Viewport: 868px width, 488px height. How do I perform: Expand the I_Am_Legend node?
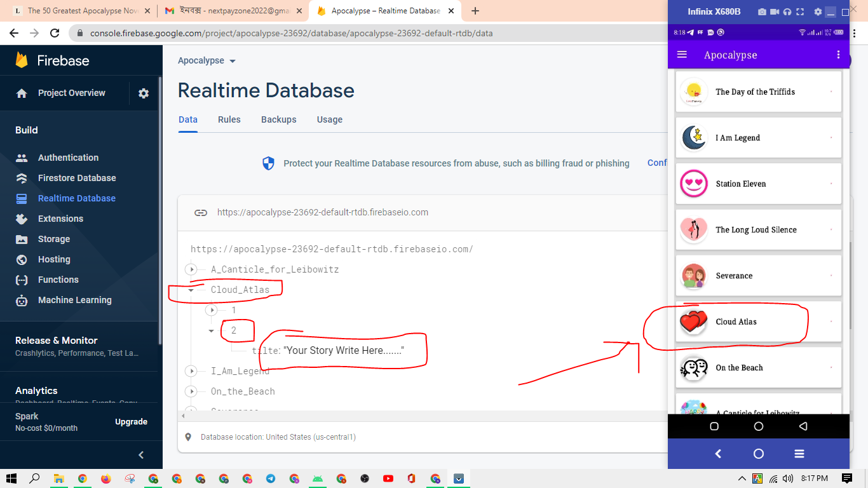191,371
